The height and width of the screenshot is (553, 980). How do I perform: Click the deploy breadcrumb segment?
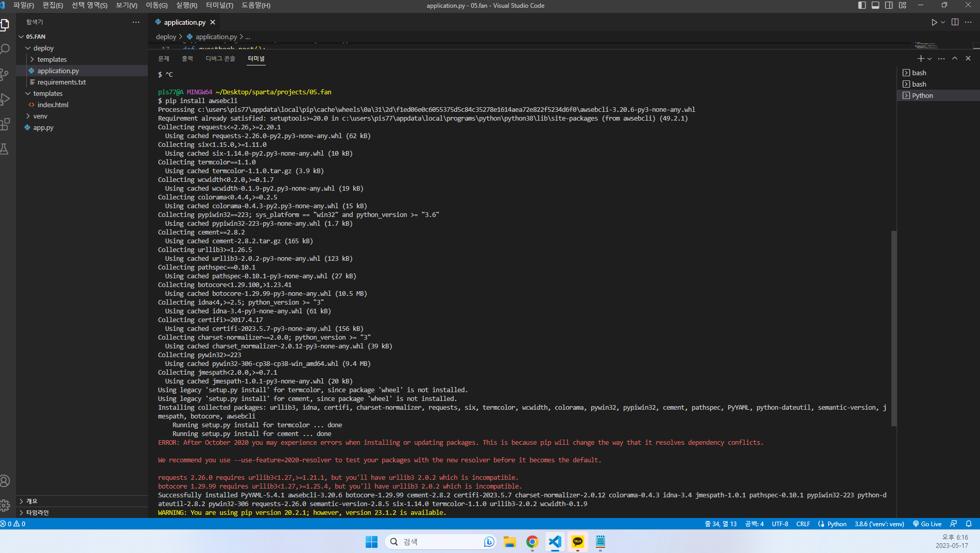coord(166,37)
